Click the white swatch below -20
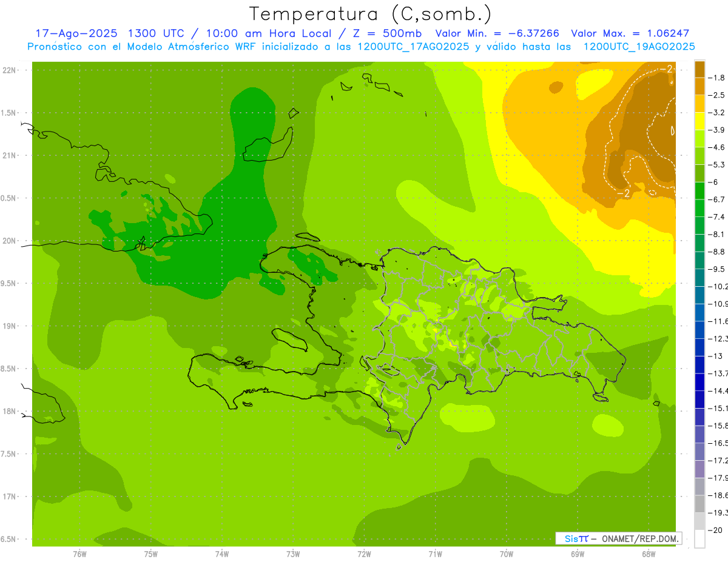 (x=699, y=538)
